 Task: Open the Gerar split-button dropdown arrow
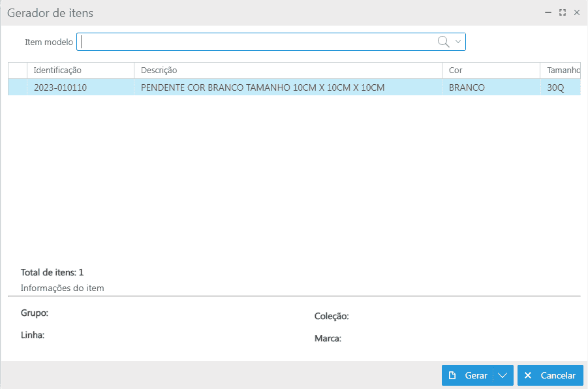click(503, 376)
